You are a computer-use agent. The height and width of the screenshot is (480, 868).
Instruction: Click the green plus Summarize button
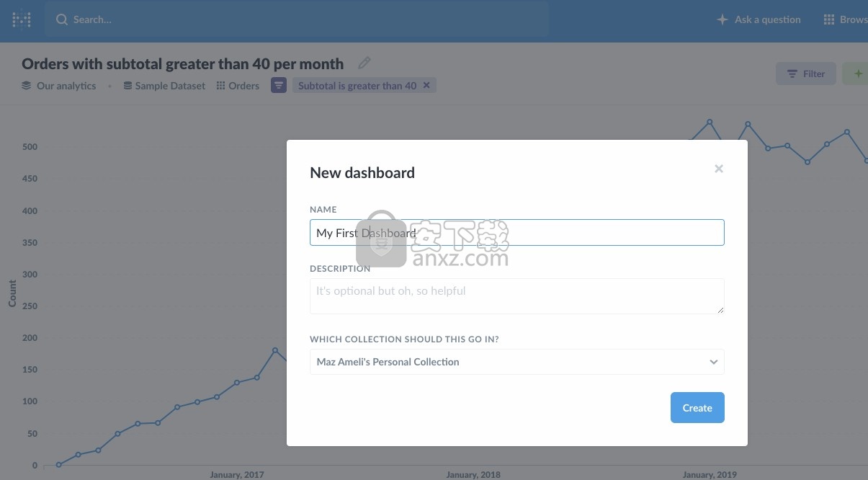click(857, 74)
